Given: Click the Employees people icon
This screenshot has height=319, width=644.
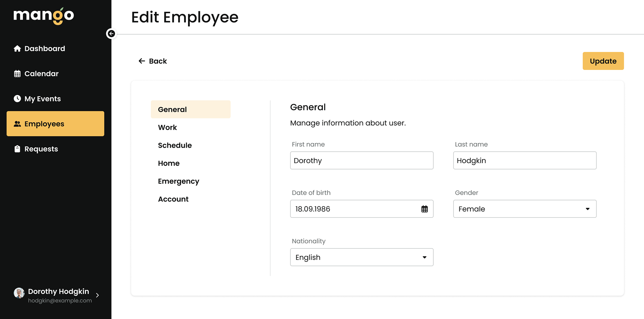Looking at the screenshot, I should 17,123.
